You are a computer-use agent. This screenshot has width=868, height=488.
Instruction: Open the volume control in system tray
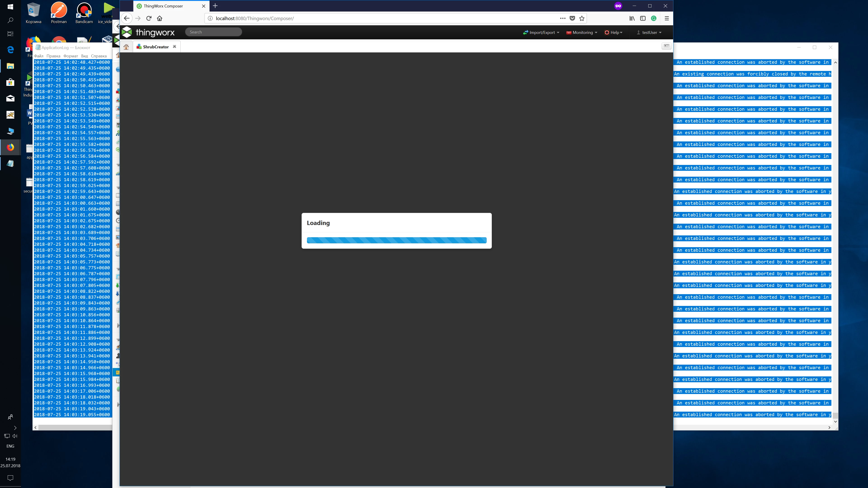(15, 436)
